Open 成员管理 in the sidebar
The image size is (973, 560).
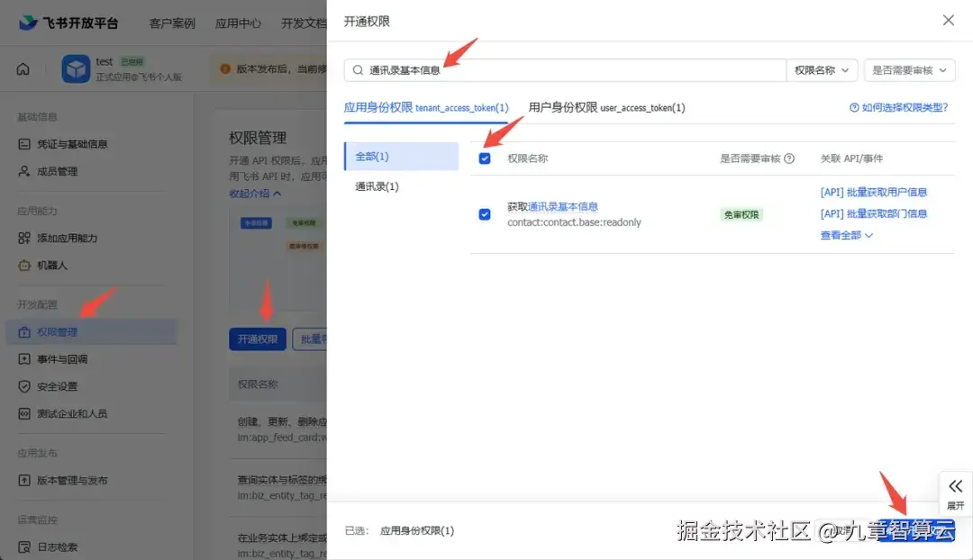click(x=57, y=171)
